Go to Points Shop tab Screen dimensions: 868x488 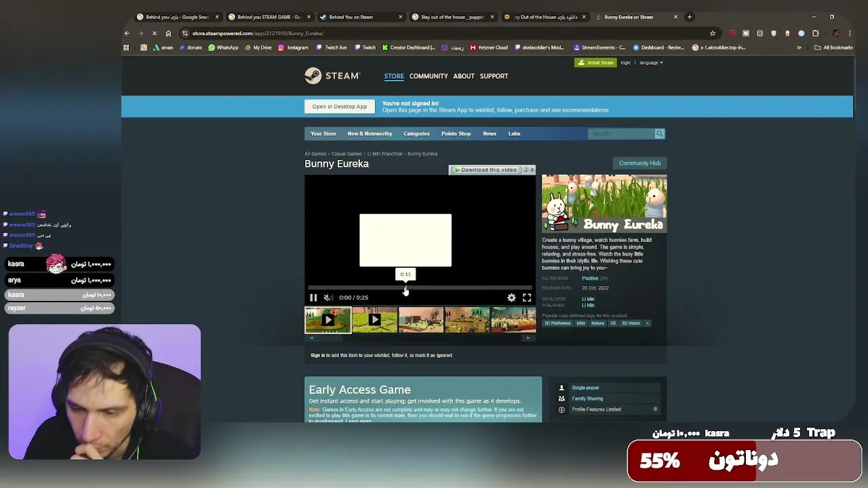tap(456, 134)
